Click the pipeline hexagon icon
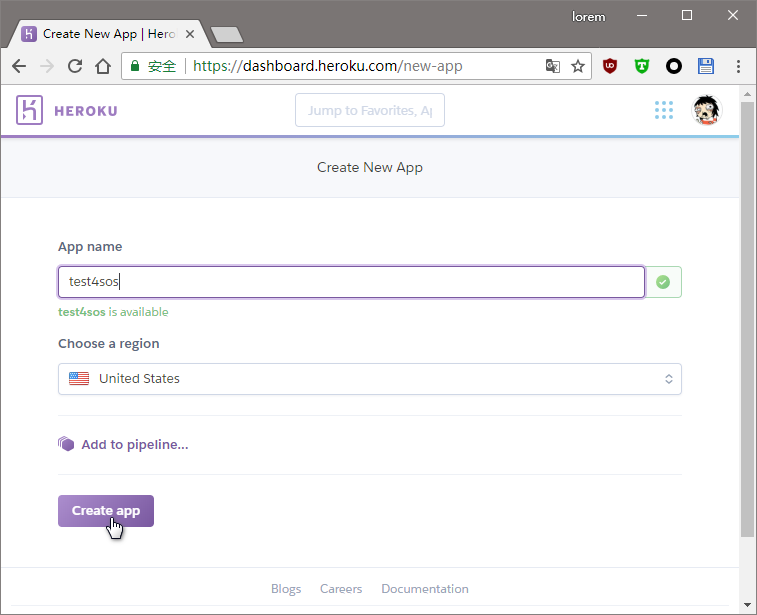 pos(66,444)
